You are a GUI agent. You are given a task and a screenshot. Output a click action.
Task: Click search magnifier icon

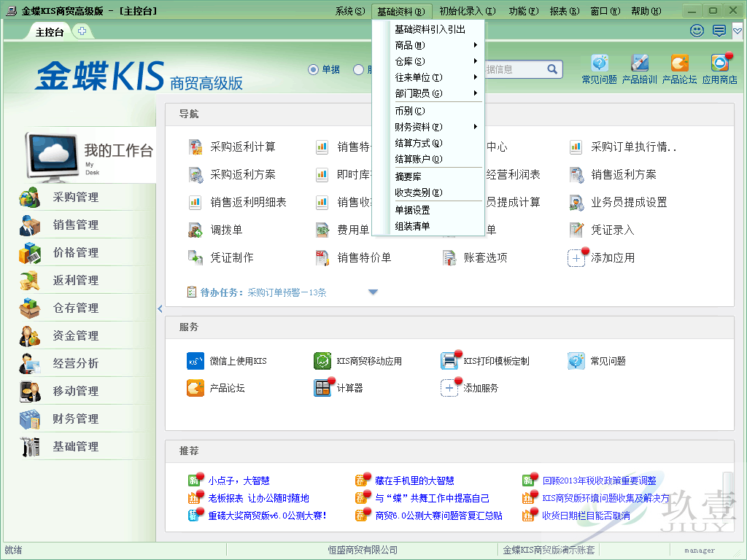552,69
